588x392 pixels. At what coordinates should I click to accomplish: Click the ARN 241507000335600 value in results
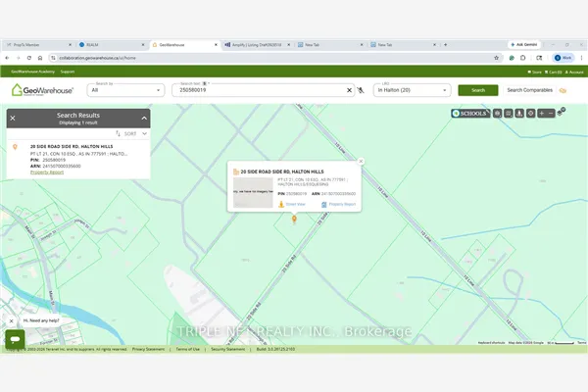click(x=62, y=166)
